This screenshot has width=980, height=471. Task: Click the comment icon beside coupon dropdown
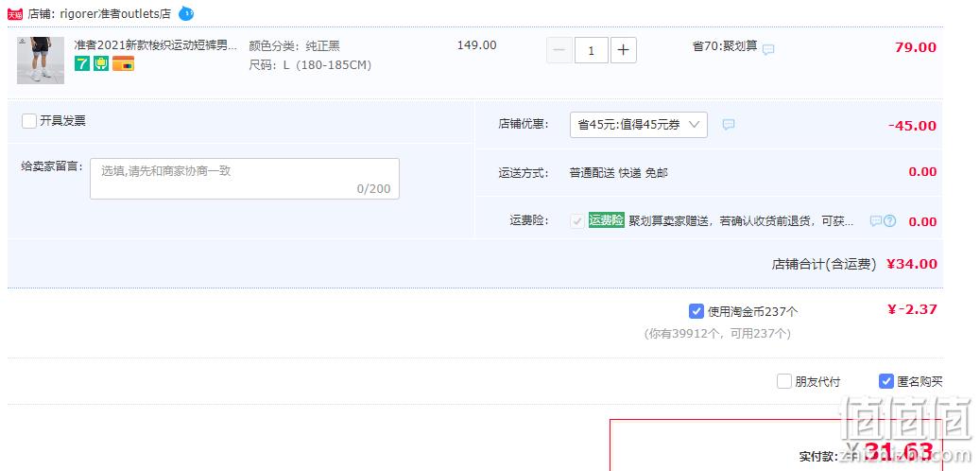pos(728,125)
